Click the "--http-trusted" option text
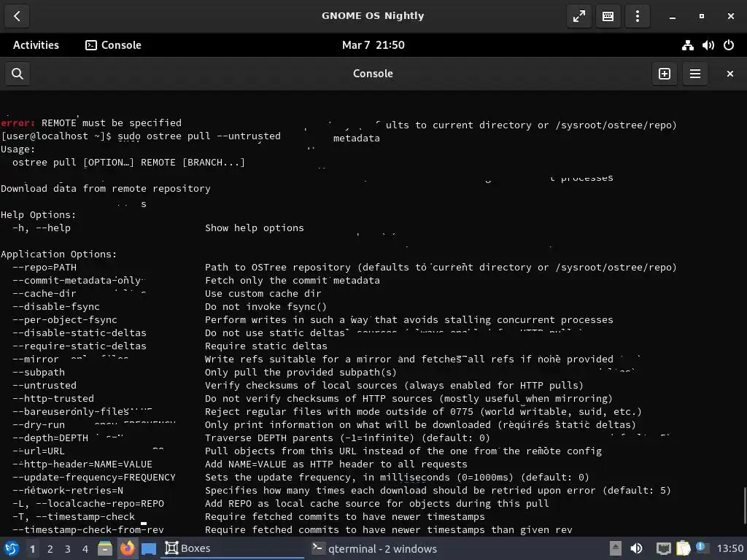The width and height of the screenshot is (747, 560). tap(53, 399)
